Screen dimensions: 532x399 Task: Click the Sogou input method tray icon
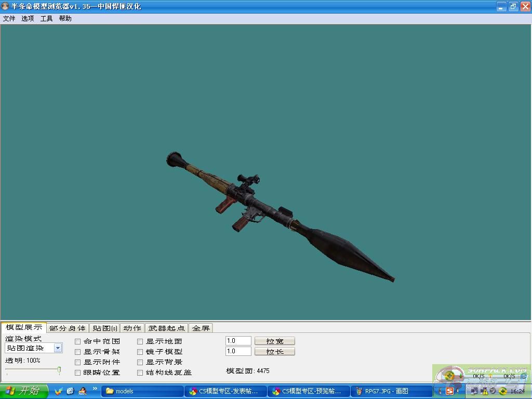tap(450, 391)
